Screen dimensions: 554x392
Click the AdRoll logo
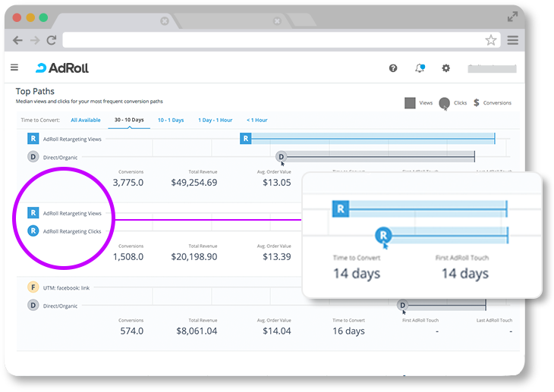pos(61,67)
